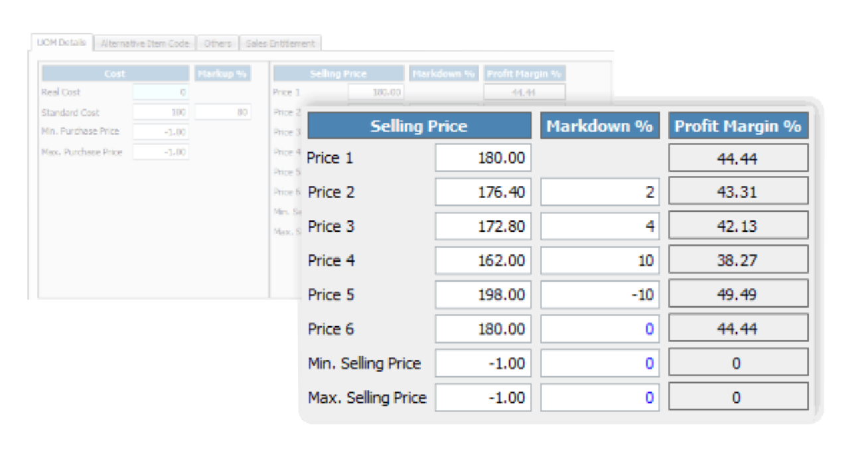Image resolution: width=868 pixels, height=465 pixels.
Task: Click the Price 5 profit margin 49.49
Action: click(x=738, y=295)
